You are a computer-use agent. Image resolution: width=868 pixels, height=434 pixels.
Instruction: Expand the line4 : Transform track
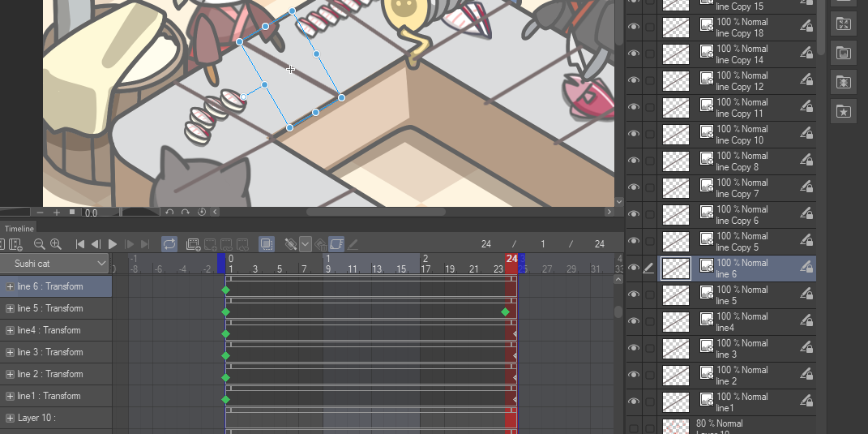coord(10,330)
